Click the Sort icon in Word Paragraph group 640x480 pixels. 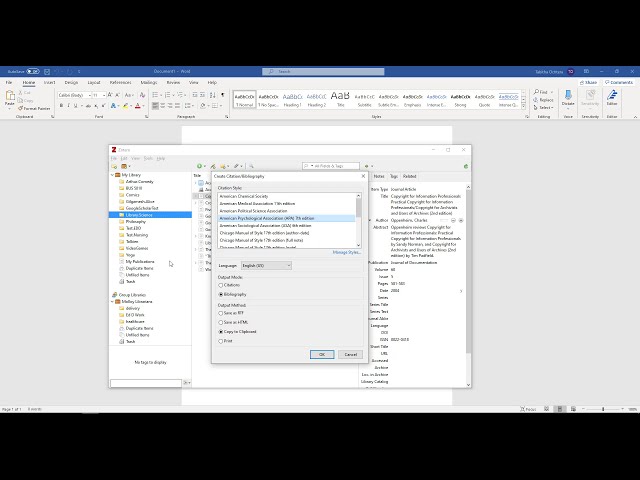(212, 95)
